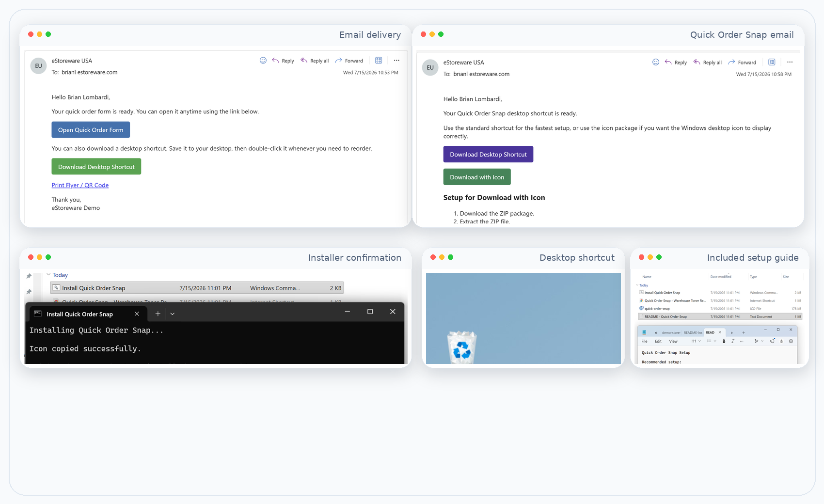Sort by the Type column header

[x=753, y=277]
